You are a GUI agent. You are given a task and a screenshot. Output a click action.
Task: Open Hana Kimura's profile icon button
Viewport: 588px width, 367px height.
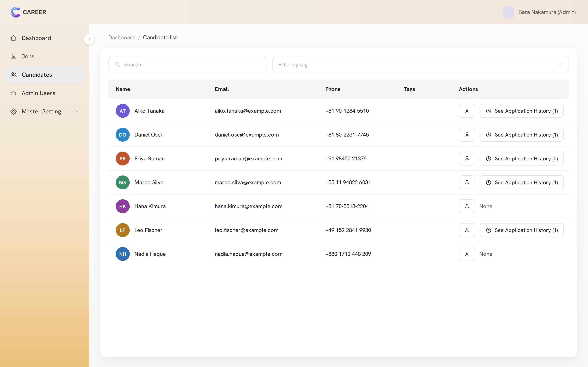point(467,206)
